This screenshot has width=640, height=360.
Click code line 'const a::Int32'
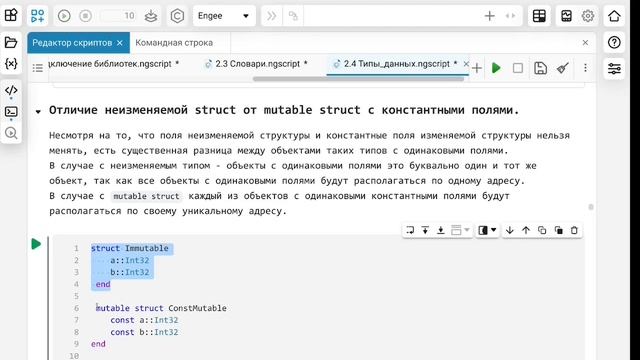coord(144,320)
